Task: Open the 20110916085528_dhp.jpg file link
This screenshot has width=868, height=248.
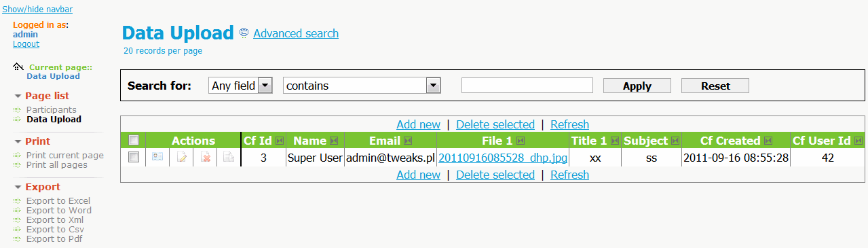Action: (503, 158)
